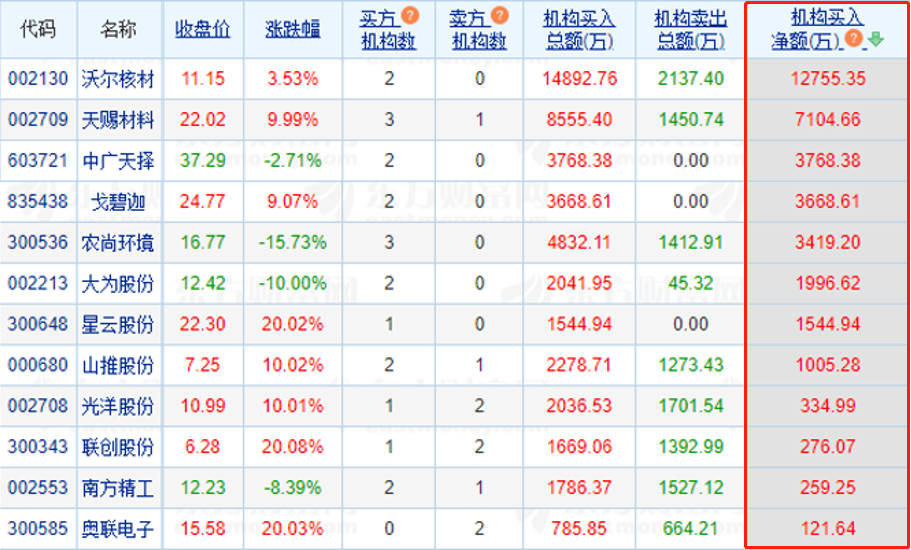Select net amount 334.99 cell
911x550 pixels.
(x=828, y=406)
